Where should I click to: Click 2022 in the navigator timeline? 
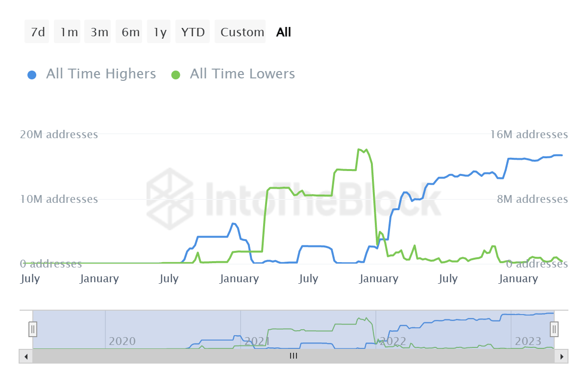coord(392,341)
